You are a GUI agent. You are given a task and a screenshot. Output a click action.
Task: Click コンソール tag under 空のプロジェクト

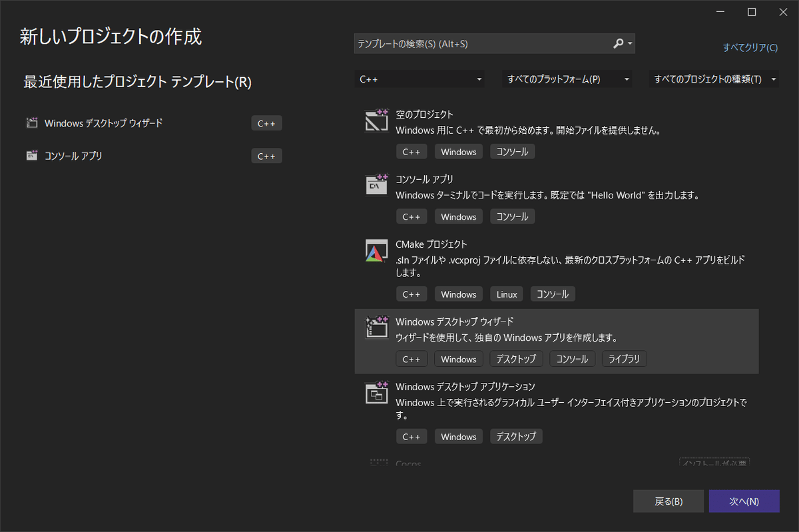coord(513,152)
